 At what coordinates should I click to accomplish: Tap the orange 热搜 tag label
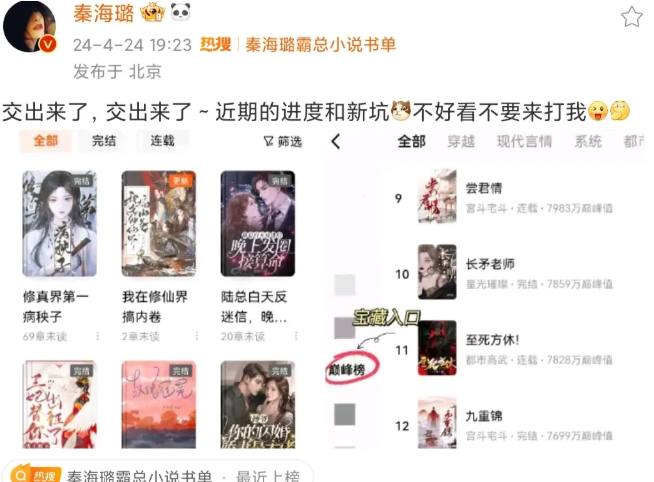(215, 44)
